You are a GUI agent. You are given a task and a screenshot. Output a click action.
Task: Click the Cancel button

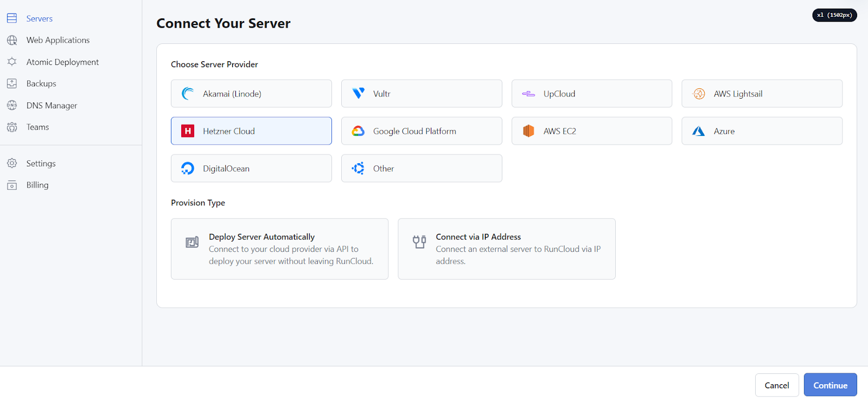(x=777, y=385)
